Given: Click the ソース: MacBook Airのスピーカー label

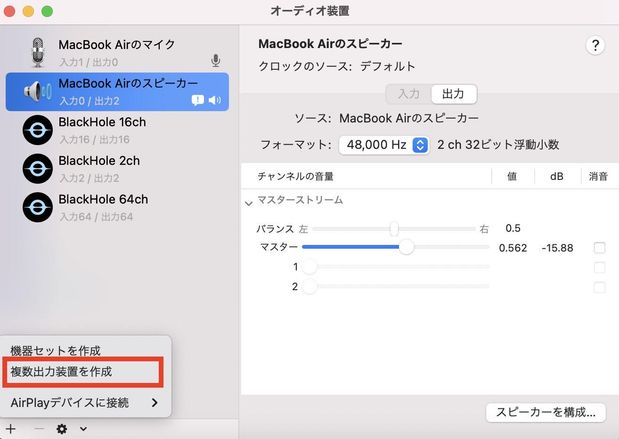Looking at the screenshot, I should click(386, 118).
